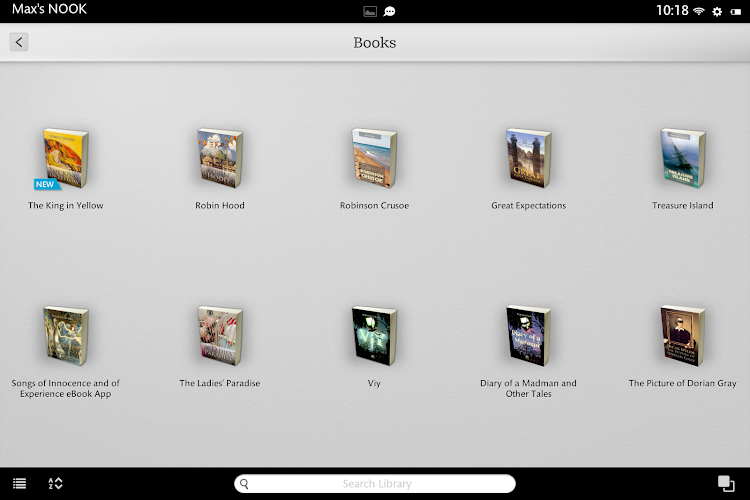This screenshot has width=750, height=500.
Task: Click the 'Robin Hood' title text
Action: pyautogui.click(x=220, y=205)
